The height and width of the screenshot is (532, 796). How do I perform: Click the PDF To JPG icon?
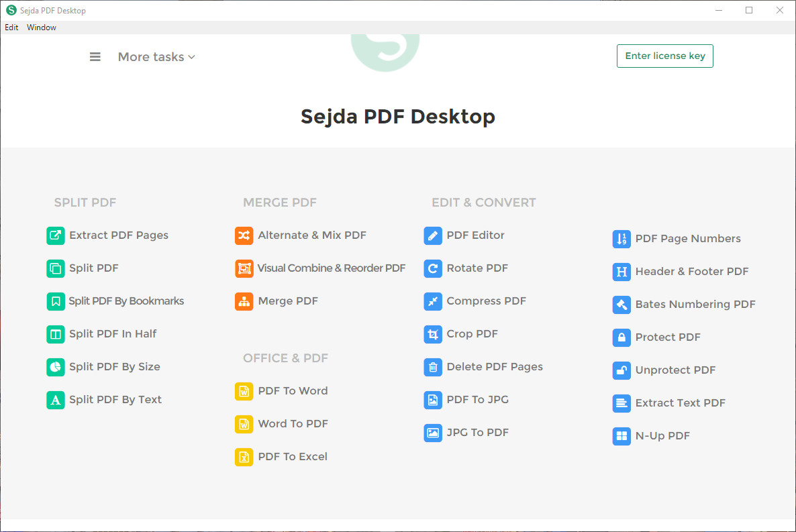[433, 400]
